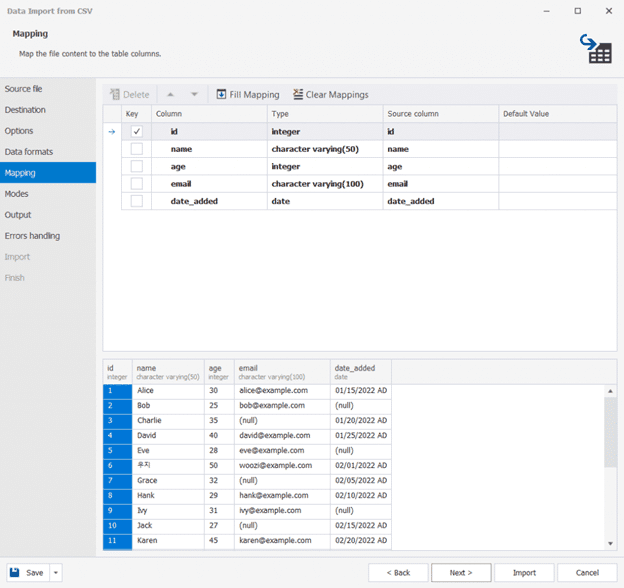This screenshot has width=624, height=588.
Task: Select the Default Value cell for age
Action: (557, 167)
